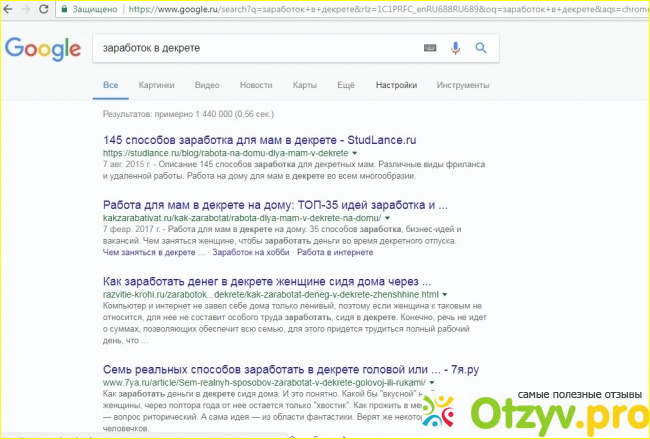The image size is (650, 439).
Task: Expand dropdown arrow beside studlance.ru URL
Action: tap(355, 154)
